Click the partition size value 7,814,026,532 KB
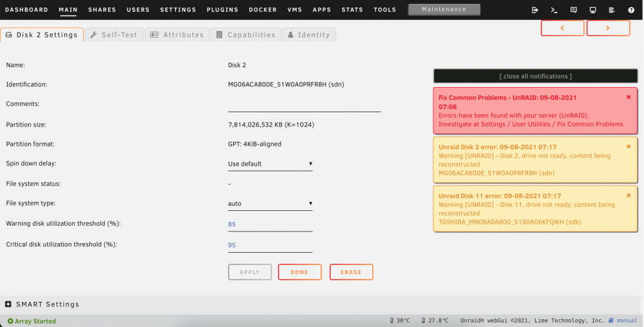This screenshot has width=644, height=327. pos(271,124)
